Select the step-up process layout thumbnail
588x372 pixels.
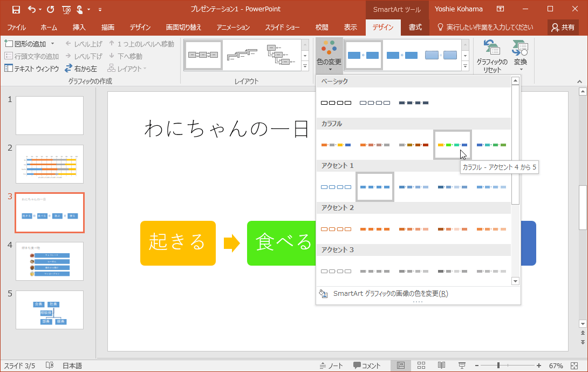click(x=242, y=55)
